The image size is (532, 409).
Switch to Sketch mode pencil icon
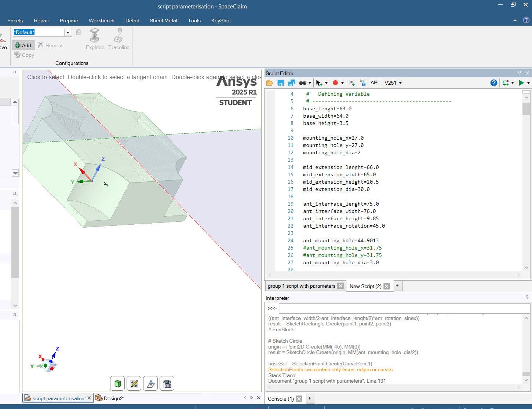(134, 383)
